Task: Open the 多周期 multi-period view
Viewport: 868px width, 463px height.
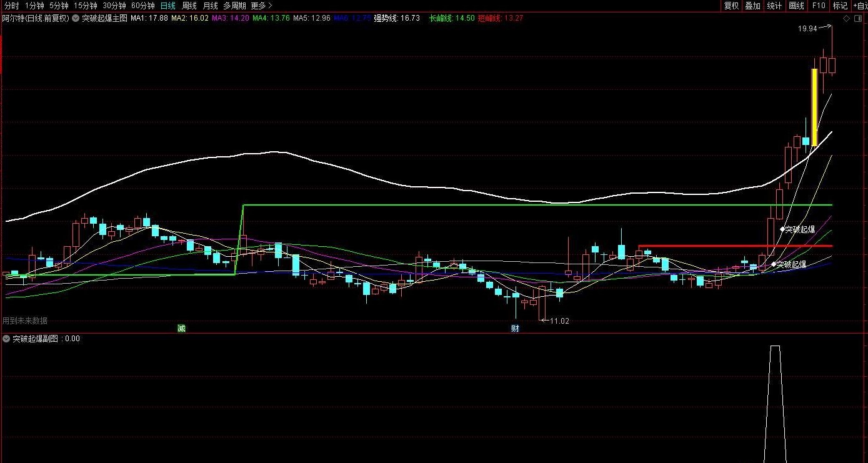Action: click(x=234, y=6)
